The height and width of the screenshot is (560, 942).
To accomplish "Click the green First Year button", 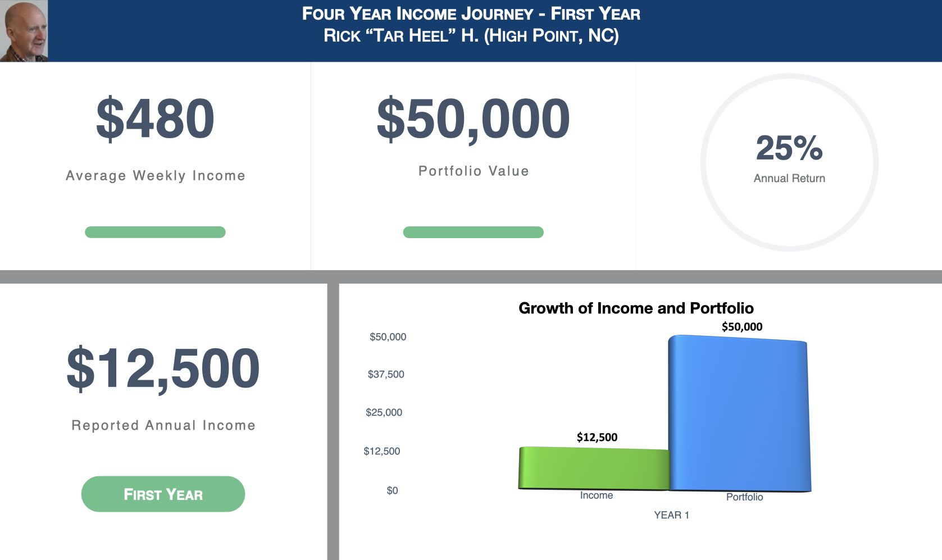I will (163, 494).
